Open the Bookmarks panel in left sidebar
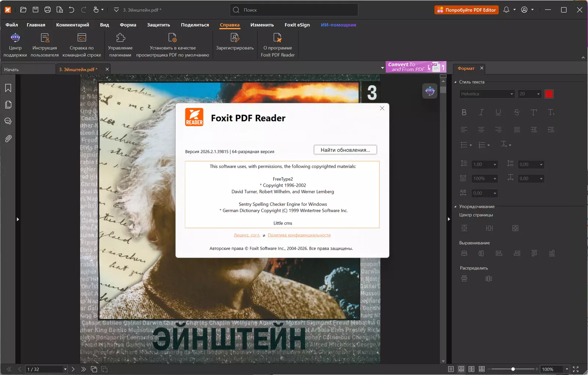 pos(8,88)
